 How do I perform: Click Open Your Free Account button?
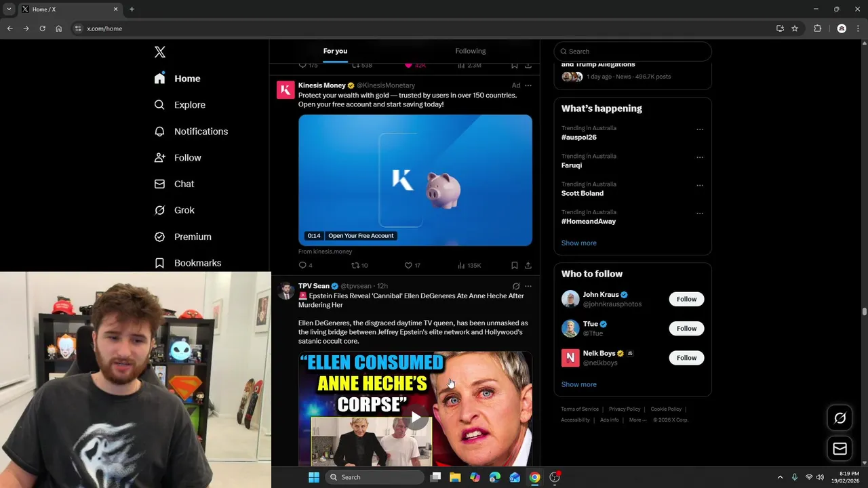[x=361, y=236]
